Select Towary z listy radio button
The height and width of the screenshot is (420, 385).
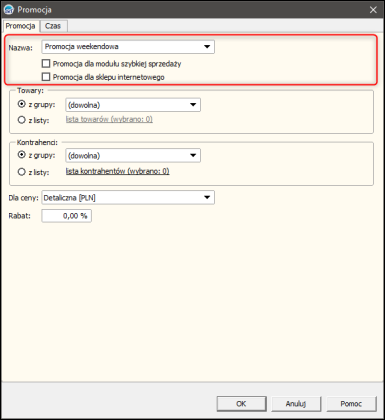point(22,120)
